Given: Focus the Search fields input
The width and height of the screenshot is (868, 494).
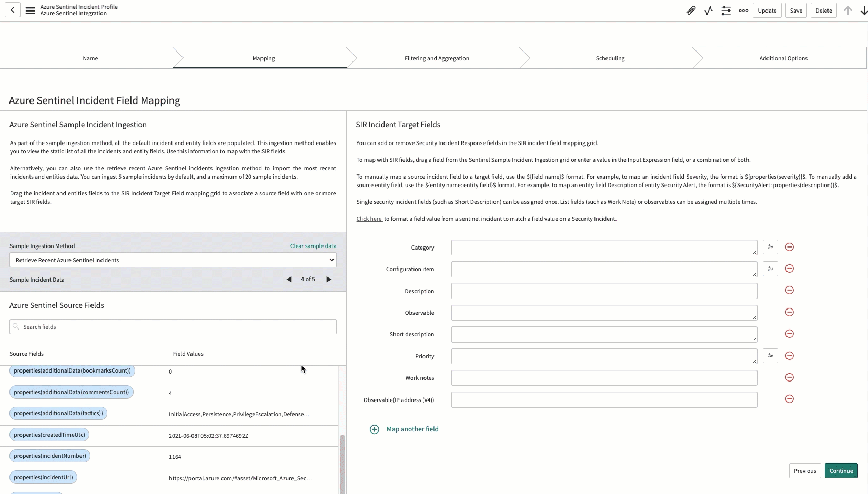Looking at the screenshot, I should tap(173, 327).
